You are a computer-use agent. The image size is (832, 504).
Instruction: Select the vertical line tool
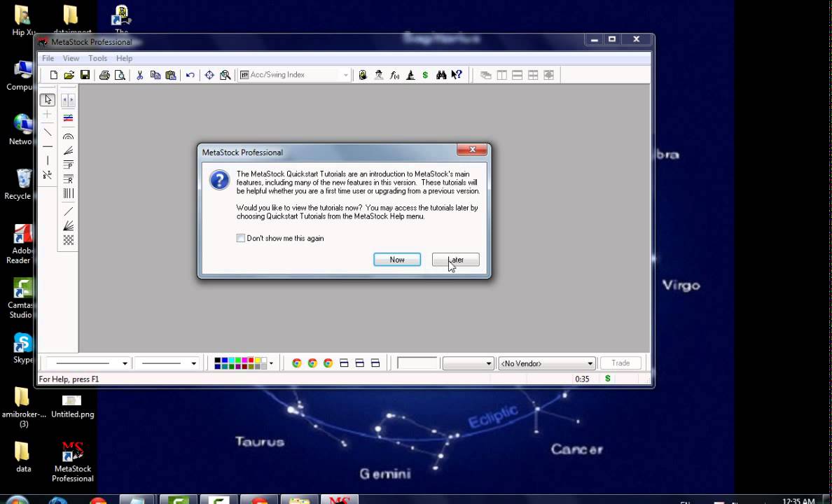(47, 160)
